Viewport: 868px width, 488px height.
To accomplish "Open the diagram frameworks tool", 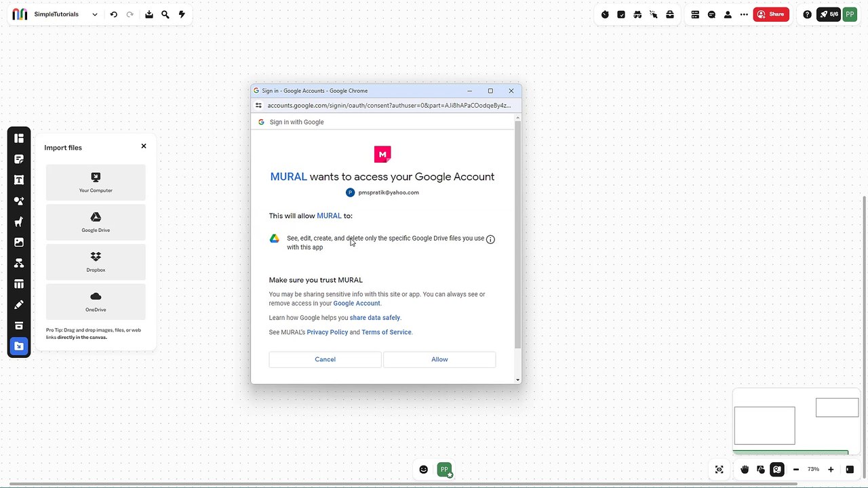I will [x=19, y=263].
